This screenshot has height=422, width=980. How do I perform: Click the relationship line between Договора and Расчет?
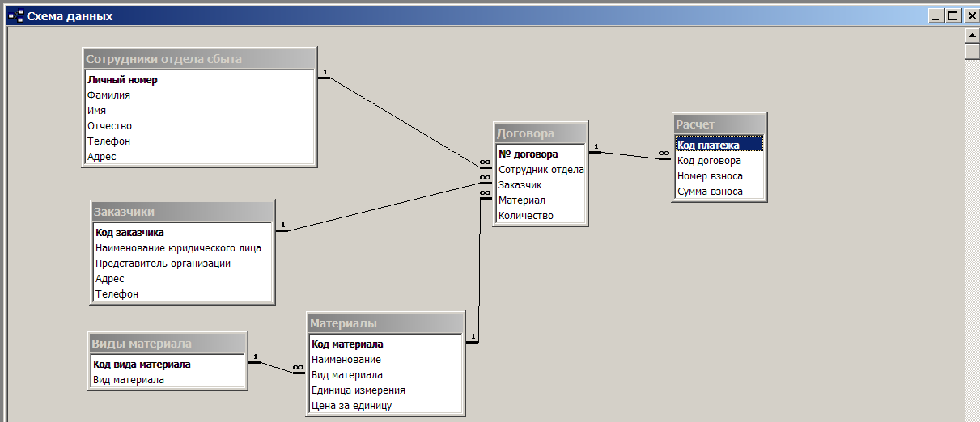click(x=630, y=155)
